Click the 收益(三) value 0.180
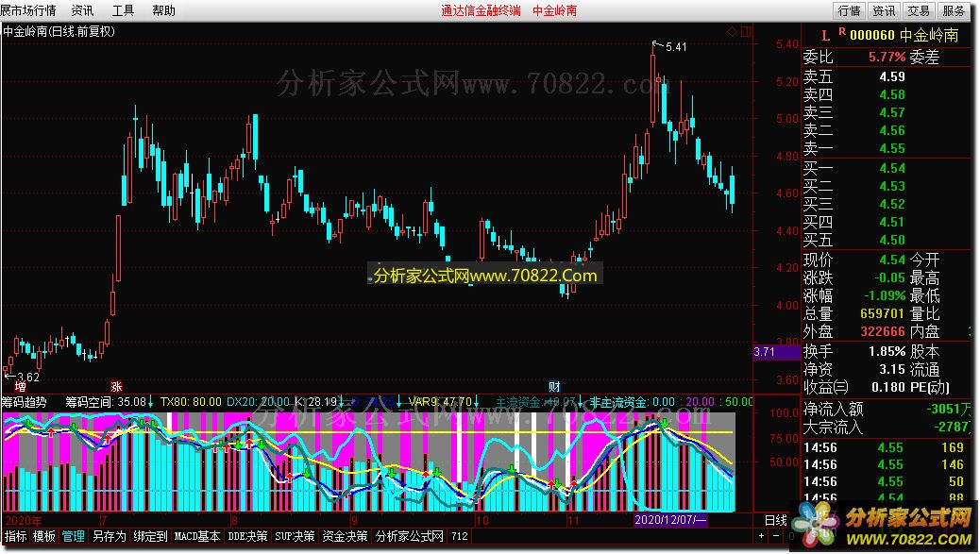 click(888, 387)
